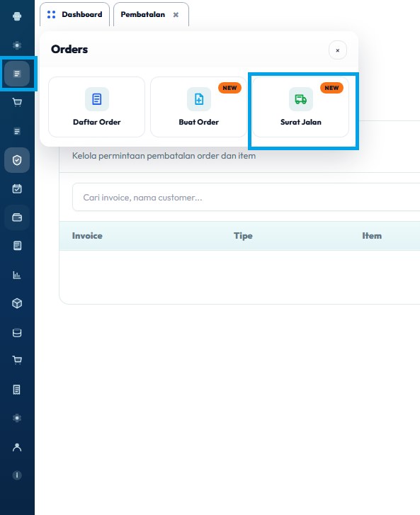Click the info circle icon in the sidebar
Screen dimensions: 420x515
pyautogui.click(x=17, y=475)
